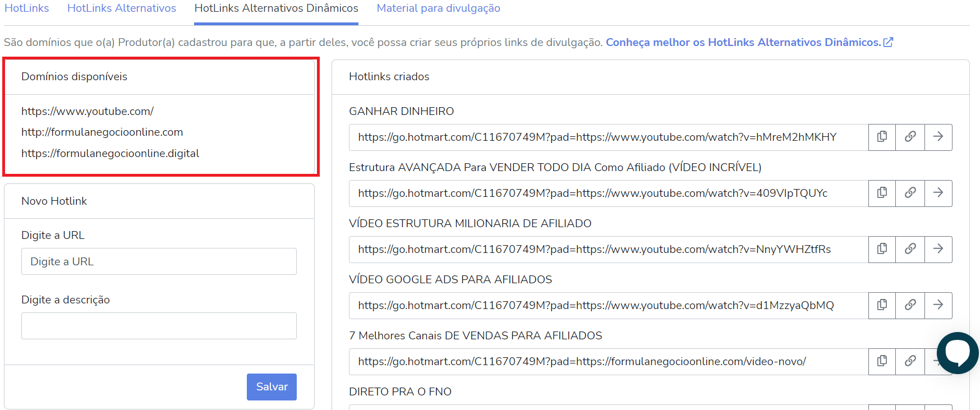The width and height of the screenshot is (980, 410).
Task: Select the GOOGLE ADS URL field
Action: 609,306
